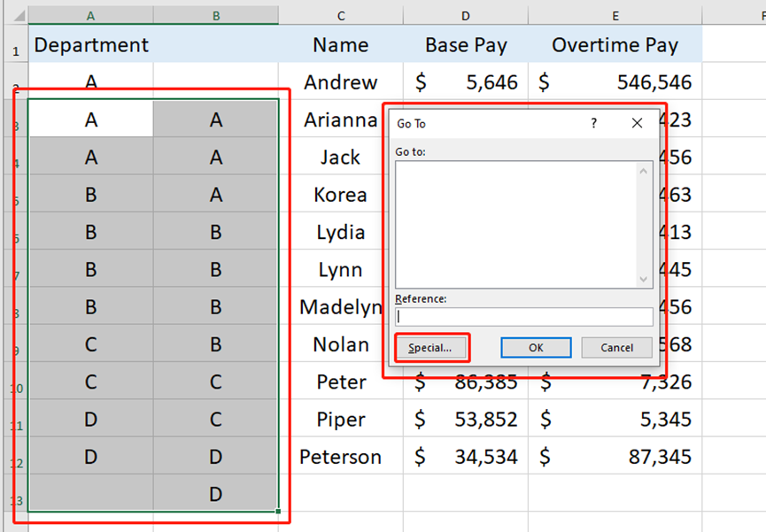Click scroll up arrow in Go to list

[x=644, y=171]
